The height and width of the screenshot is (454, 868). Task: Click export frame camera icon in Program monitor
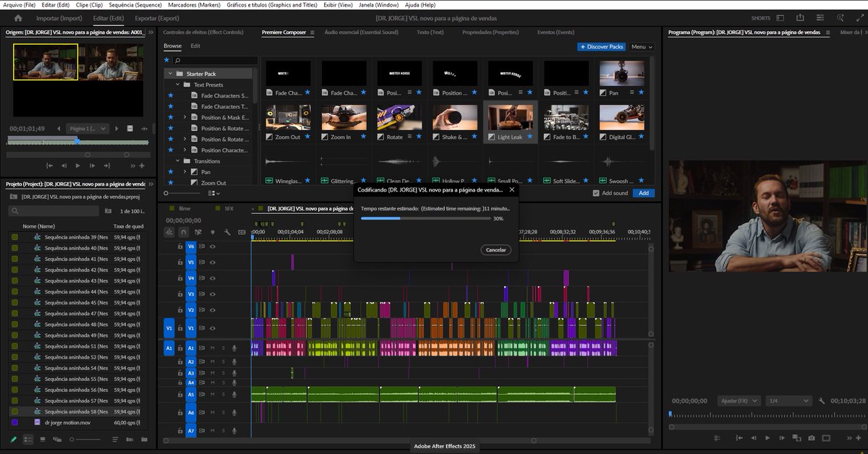(x=812, y=438)
